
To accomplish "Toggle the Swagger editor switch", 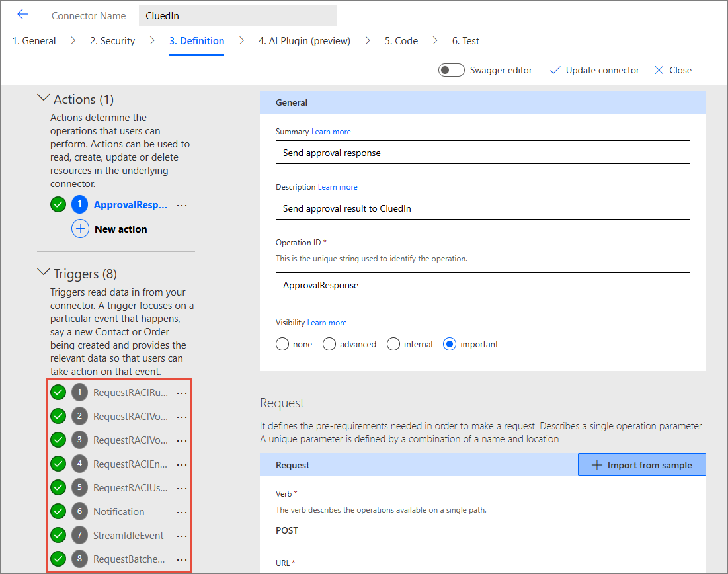I will 452,70.
